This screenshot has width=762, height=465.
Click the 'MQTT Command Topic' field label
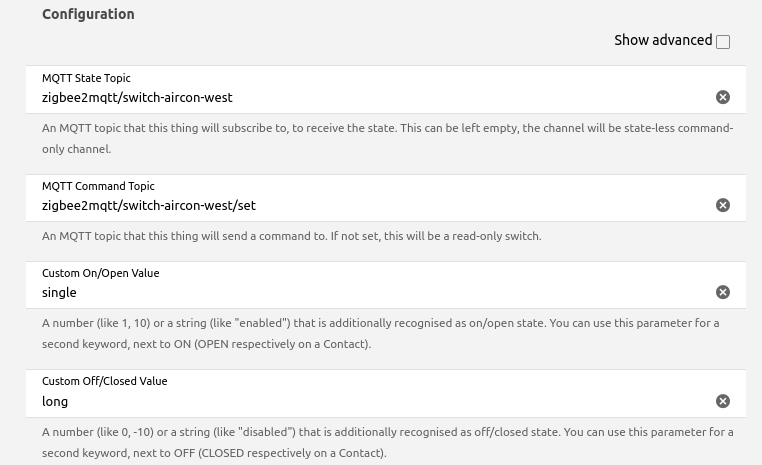click(x=98, y=186)
